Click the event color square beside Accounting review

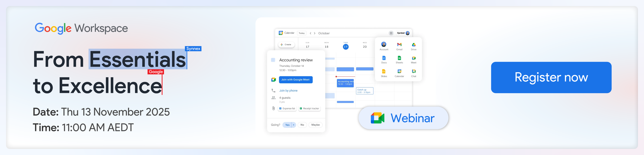[x=273, y=60]
